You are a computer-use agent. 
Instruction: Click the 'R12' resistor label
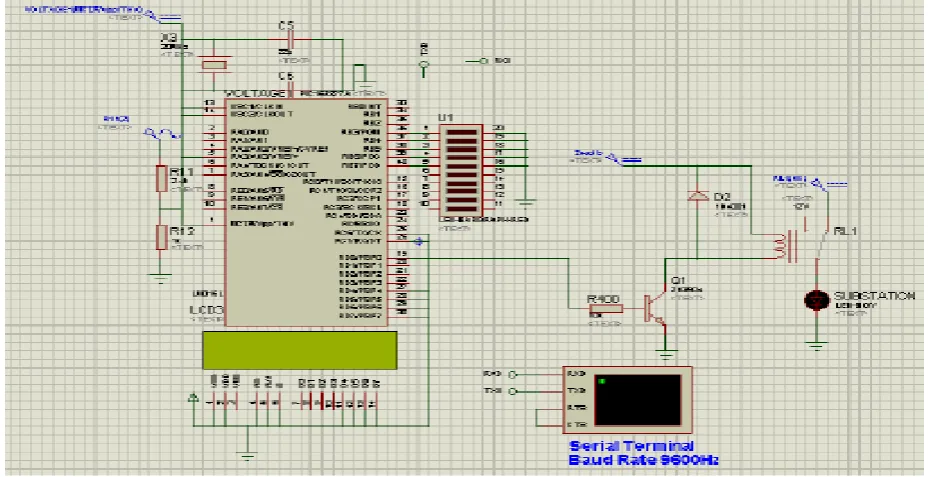[x=182, y=231]
